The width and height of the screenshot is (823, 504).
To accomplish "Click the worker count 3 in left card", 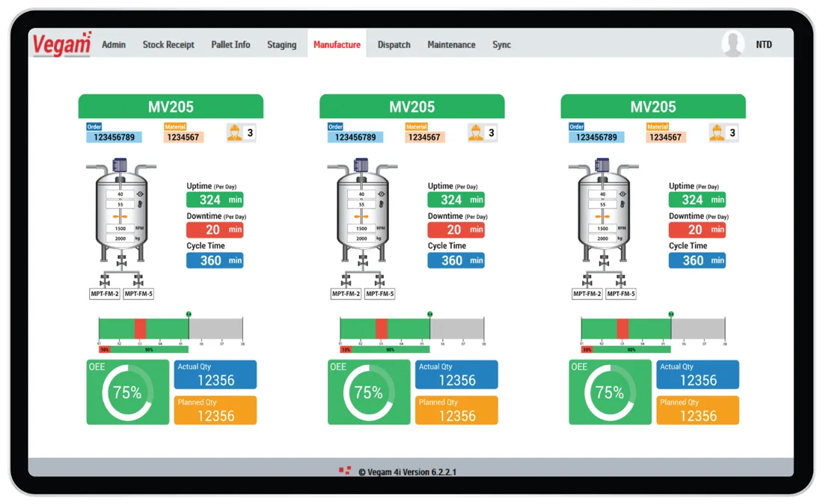I will click(250, 132).
